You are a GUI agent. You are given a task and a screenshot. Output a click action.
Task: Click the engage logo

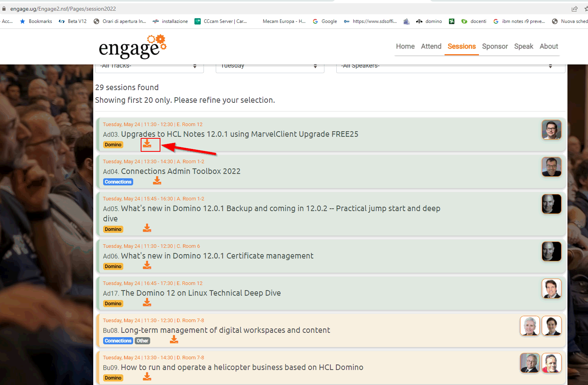[132, 47]
